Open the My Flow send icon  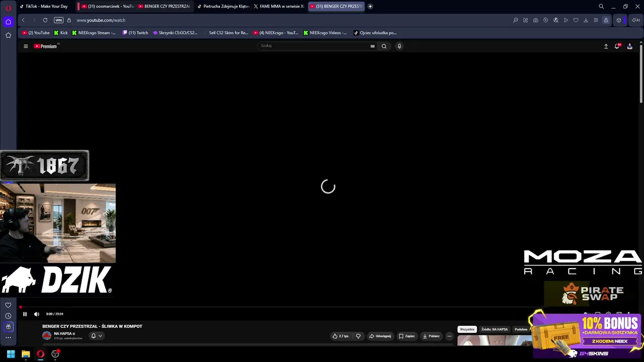566,20
